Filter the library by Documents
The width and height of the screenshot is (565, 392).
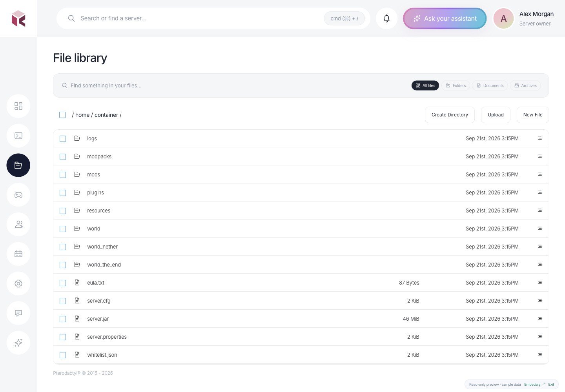pyautogui.click(x=490, y=85)
